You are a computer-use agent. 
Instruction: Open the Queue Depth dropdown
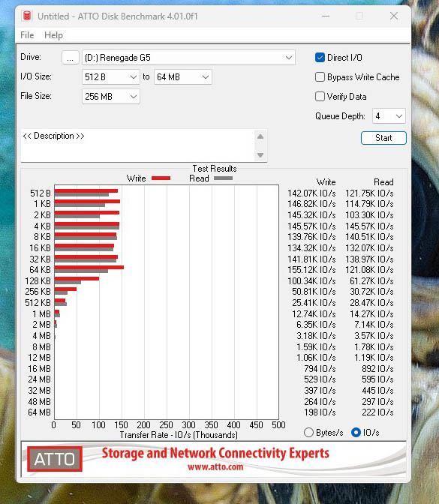coord(389,116)
